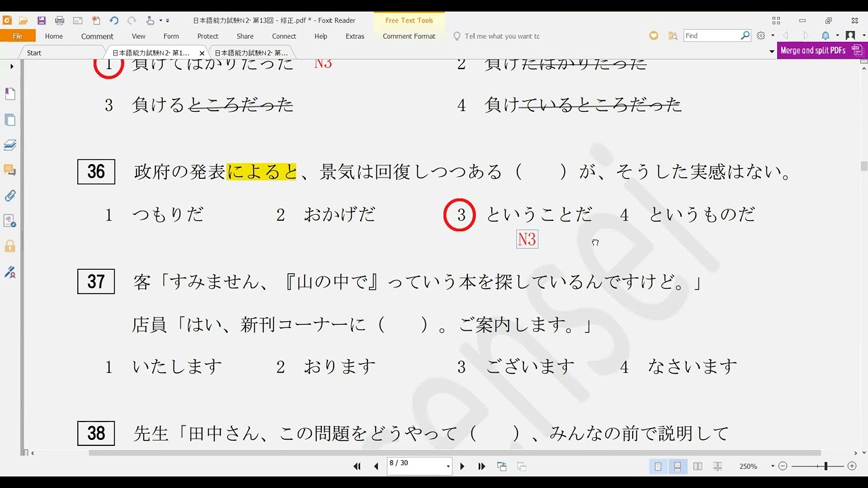Screen dimensions: 868x488
Task: Go to the next page
Action: click(x=462, y=466)
